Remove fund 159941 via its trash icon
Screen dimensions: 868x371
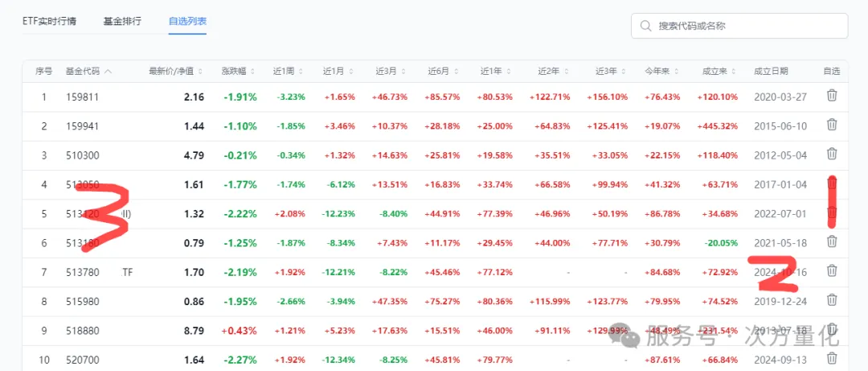[x=832, y=125]
